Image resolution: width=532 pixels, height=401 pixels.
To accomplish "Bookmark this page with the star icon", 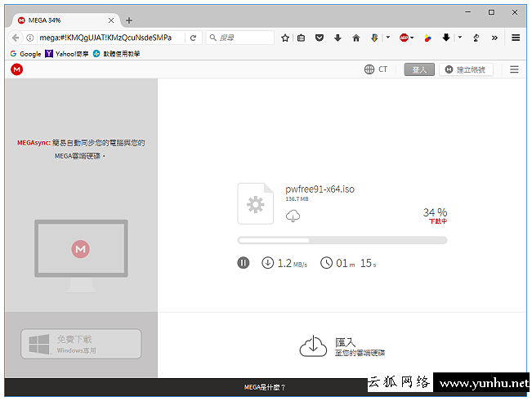I will tap(285, 38).
